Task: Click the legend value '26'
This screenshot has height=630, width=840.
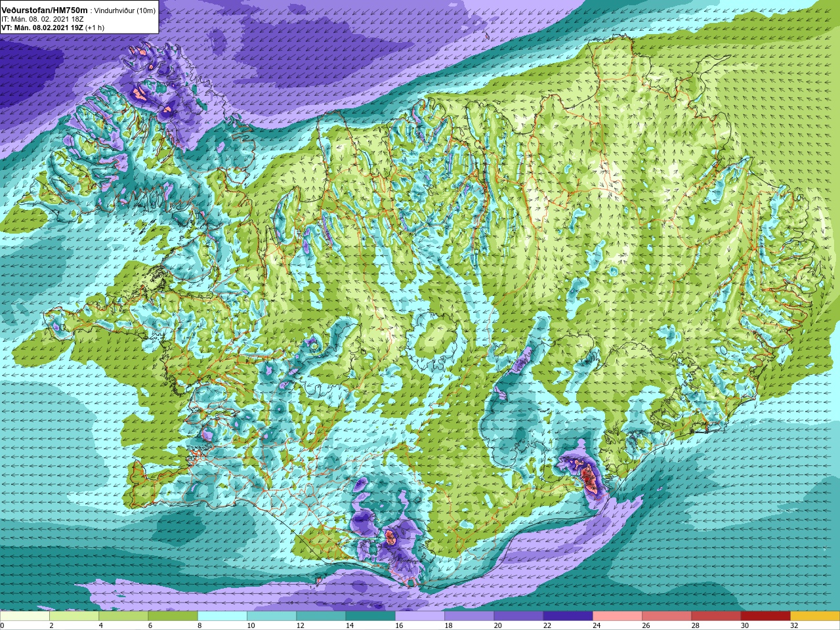Action: (x=646, y=625)
